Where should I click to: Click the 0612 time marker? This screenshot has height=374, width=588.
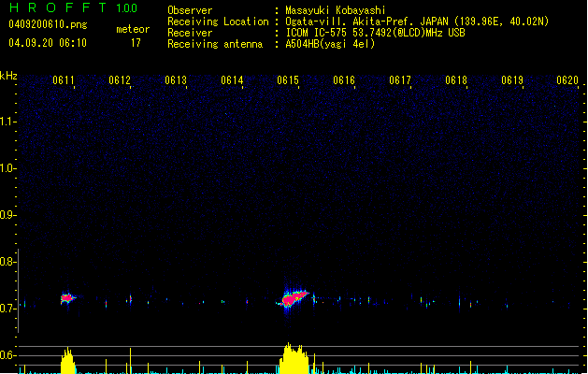(120, 80)
